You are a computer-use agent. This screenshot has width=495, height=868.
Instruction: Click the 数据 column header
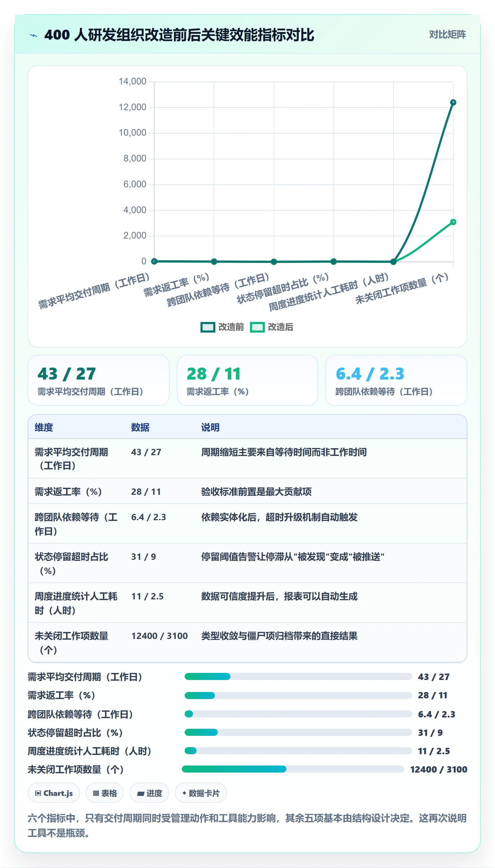pyautogui.click(x=140, y=427)
